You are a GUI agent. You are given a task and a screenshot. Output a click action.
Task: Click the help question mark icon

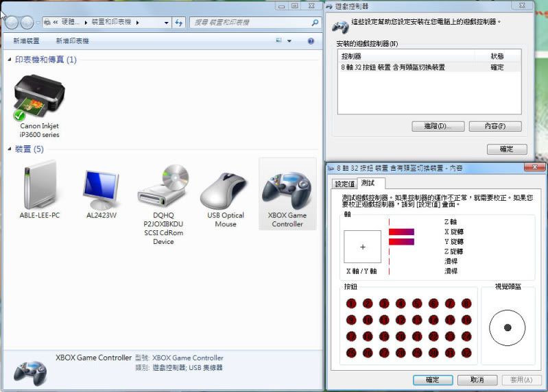[x=311, y=41]
